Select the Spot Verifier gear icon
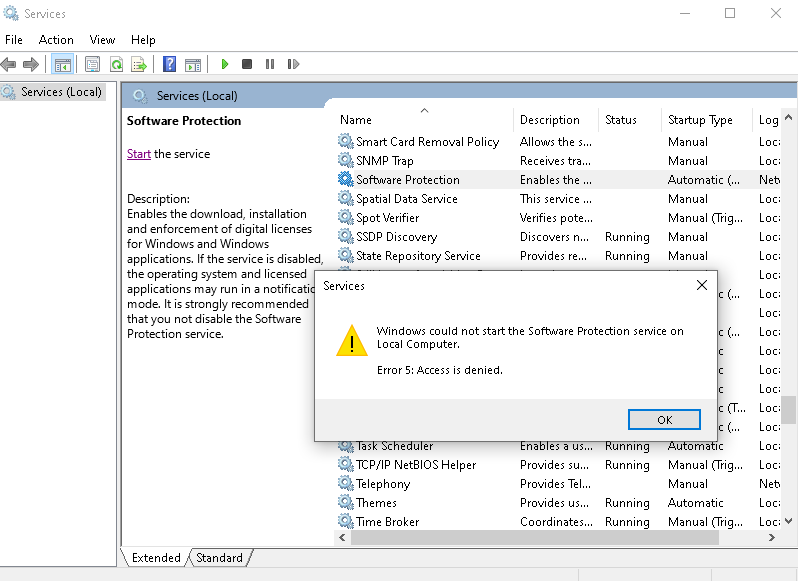Viewport: 798px width, 581px height. click(346, 217)
